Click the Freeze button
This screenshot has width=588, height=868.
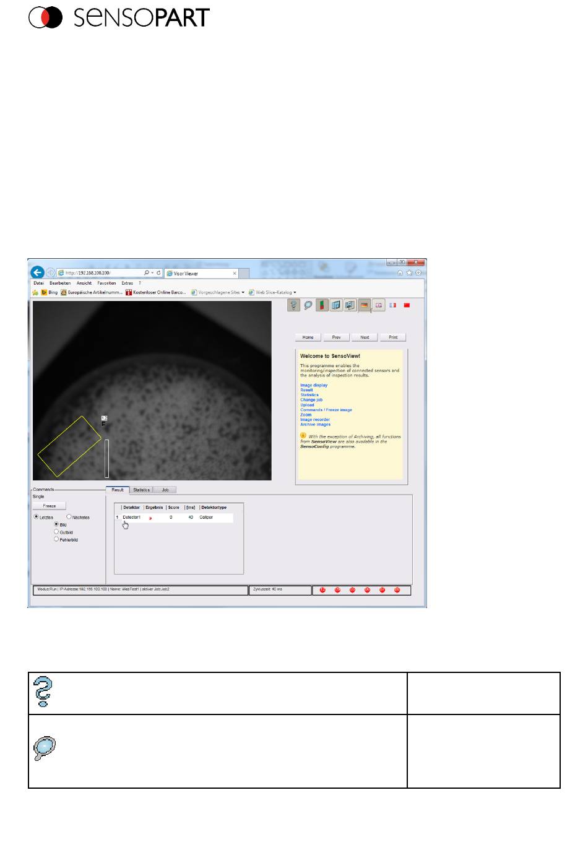click(50, 506)
